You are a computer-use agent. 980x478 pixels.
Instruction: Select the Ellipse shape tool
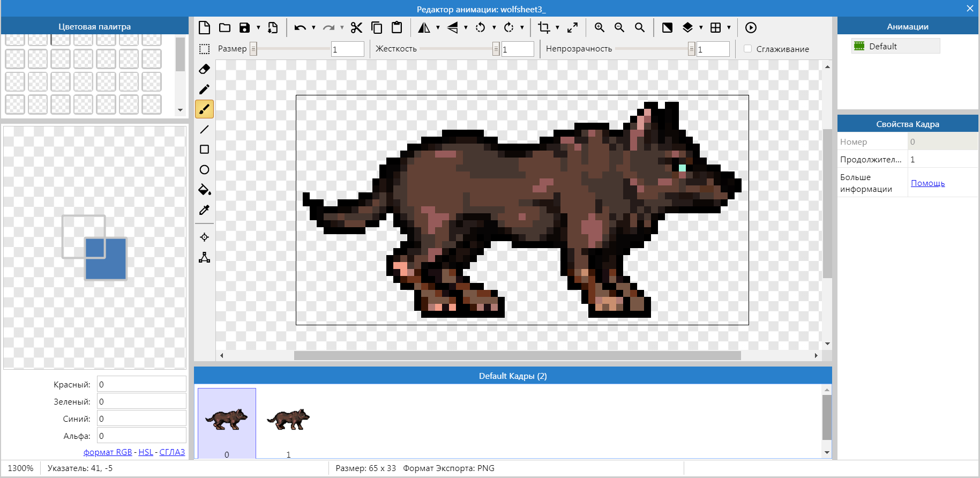[x=204, y=170]
